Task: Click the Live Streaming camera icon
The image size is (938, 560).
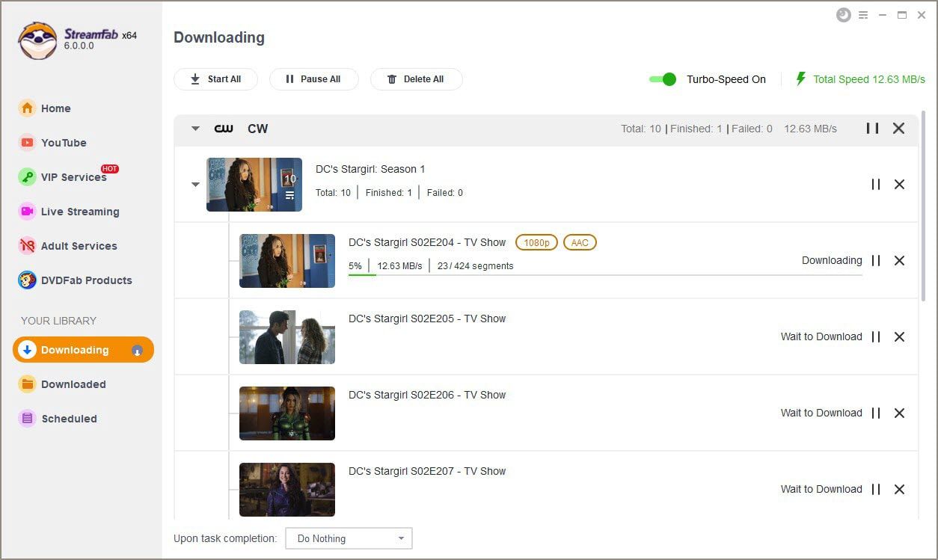Action: [27, 211]
